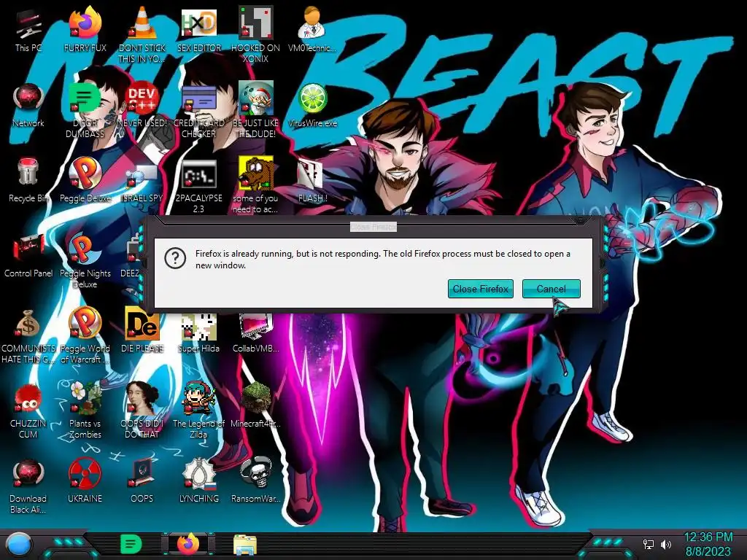Open the volume speaker tray icon

click(x=665, y=544)
